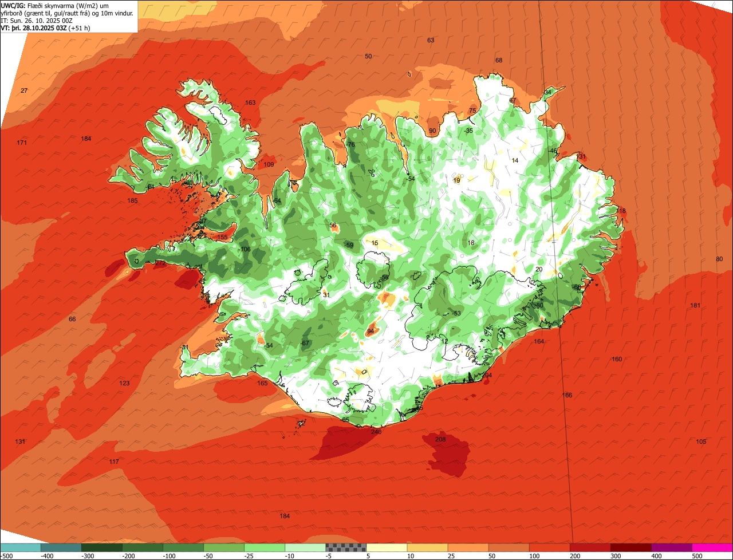Click the map value 106 in western Iceland
Image resolution: width=733 pixels, height=560 pixels.
point(245,249)
